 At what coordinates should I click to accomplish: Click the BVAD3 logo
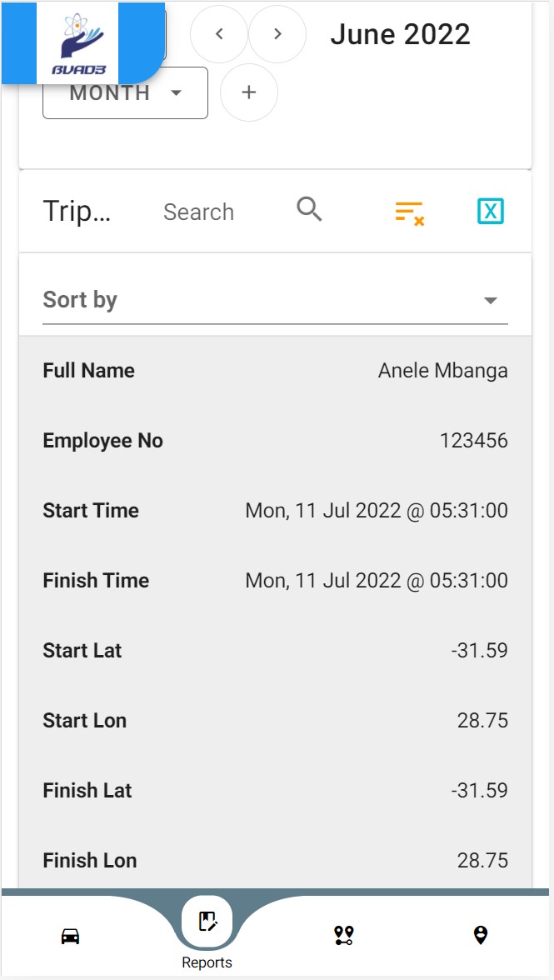point(77,43)
